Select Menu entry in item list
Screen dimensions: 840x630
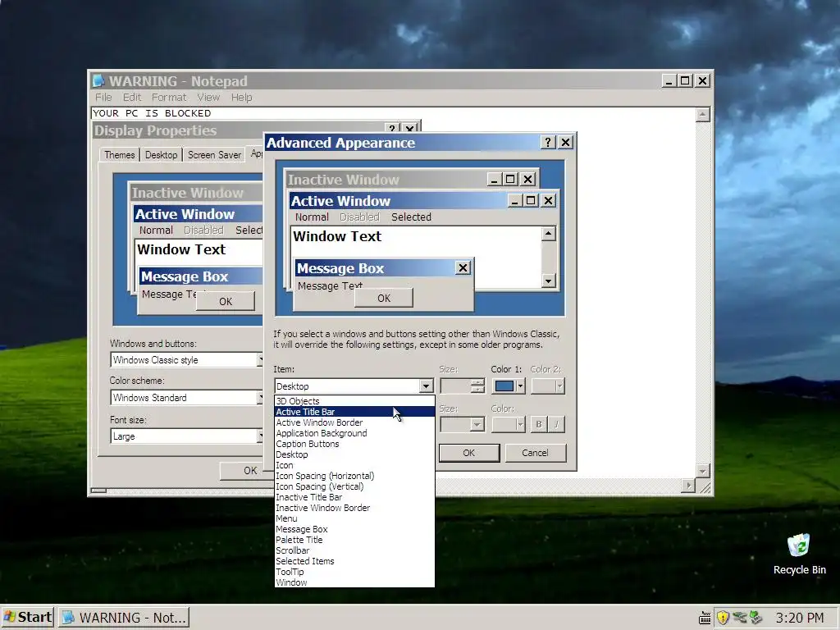pos(354,518)
